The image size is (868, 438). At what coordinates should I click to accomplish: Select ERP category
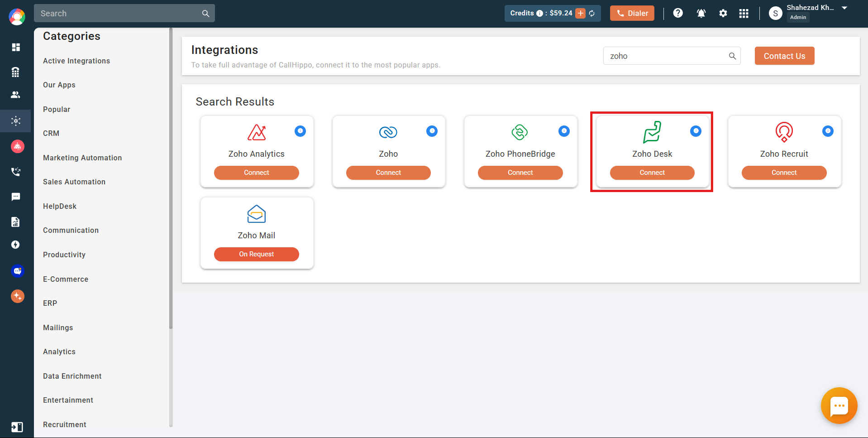(x=50, y=303)
